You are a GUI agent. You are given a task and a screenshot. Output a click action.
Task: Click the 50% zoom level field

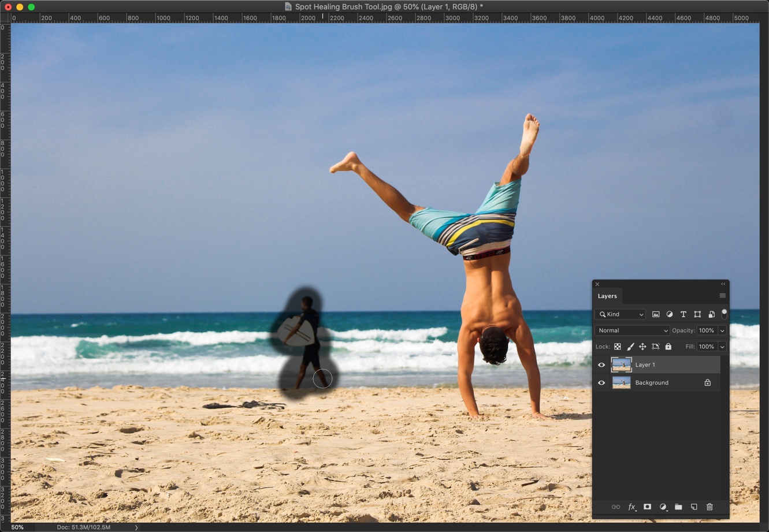click(17, 527)
